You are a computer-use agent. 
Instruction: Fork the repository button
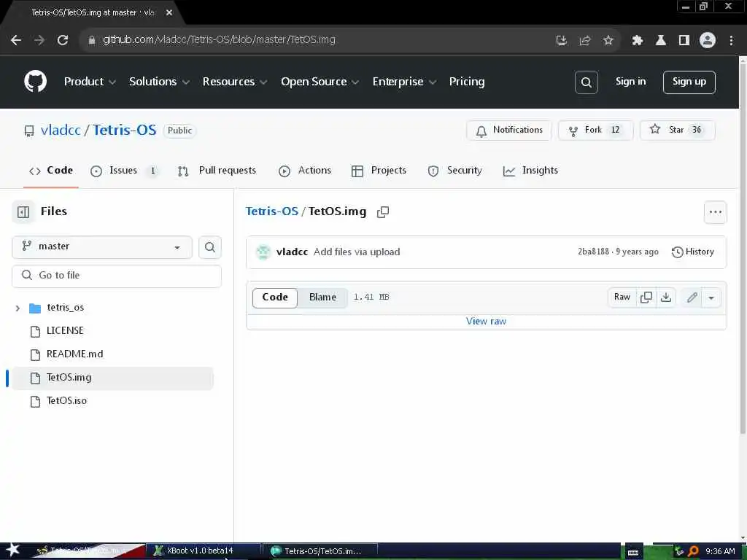(595, 131)
